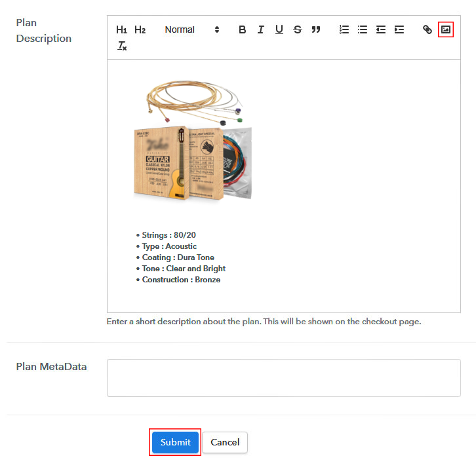Click the 'Construction : Bronze' line
476x469 pixels.
tap(181, 280)
